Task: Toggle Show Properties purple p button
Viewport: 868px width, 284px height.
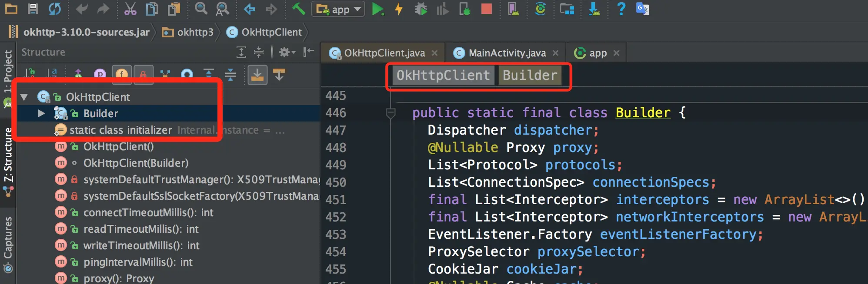Action: point(100,75)
